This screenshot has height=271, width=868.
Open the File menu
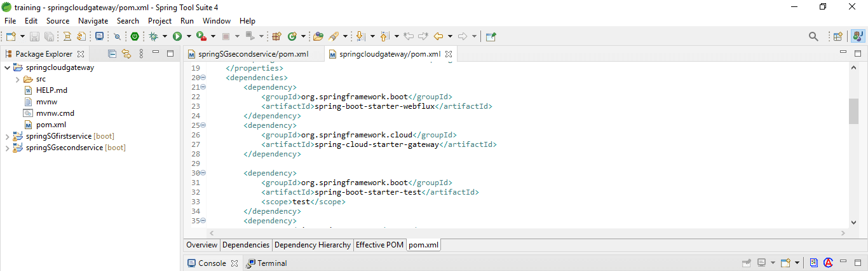pyautogui.click(x=10, y=21)
